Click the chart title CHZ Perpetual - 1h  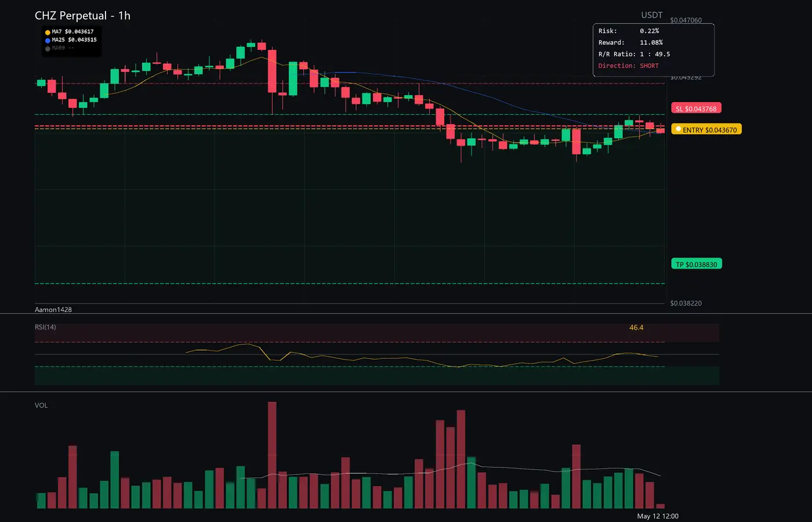point(82,16)
